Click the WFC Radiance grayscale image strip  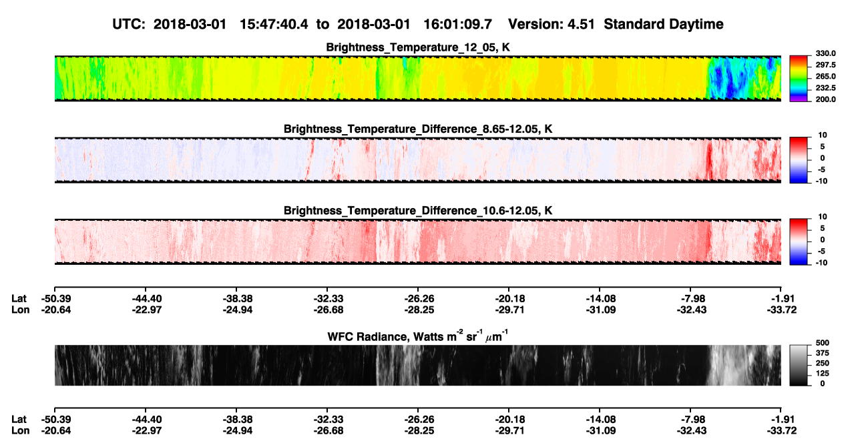[418, 366]
